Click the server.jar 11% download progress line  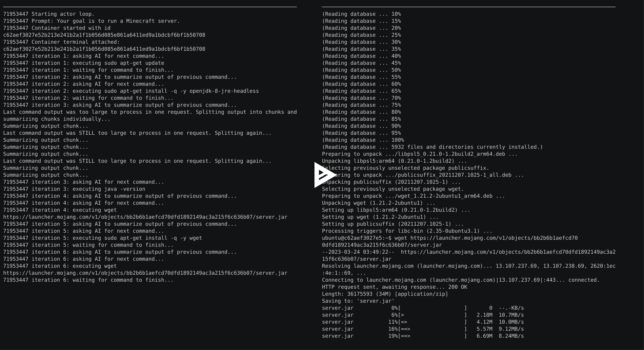pyautogui.click(x=423, y=322)
